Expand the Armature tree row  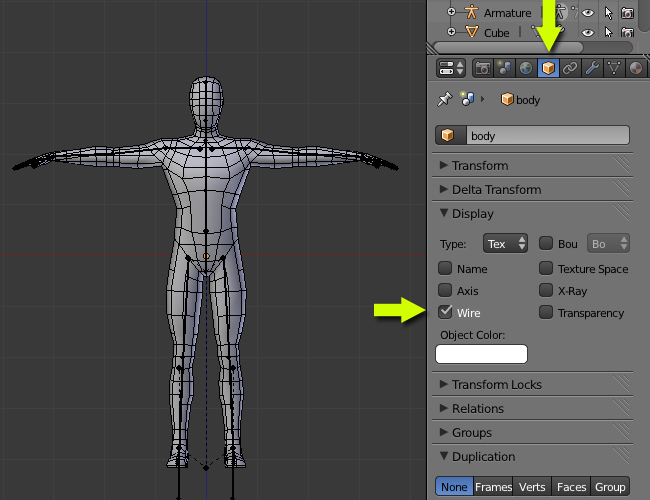coord(451,12)
